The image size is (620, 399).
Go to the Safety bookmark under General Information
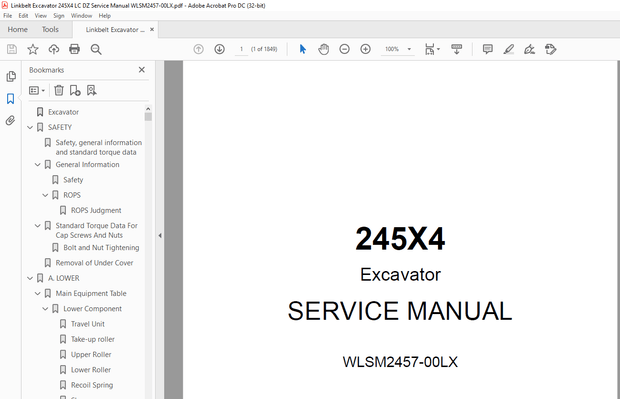pyautogui.click(x=73, y=180)
